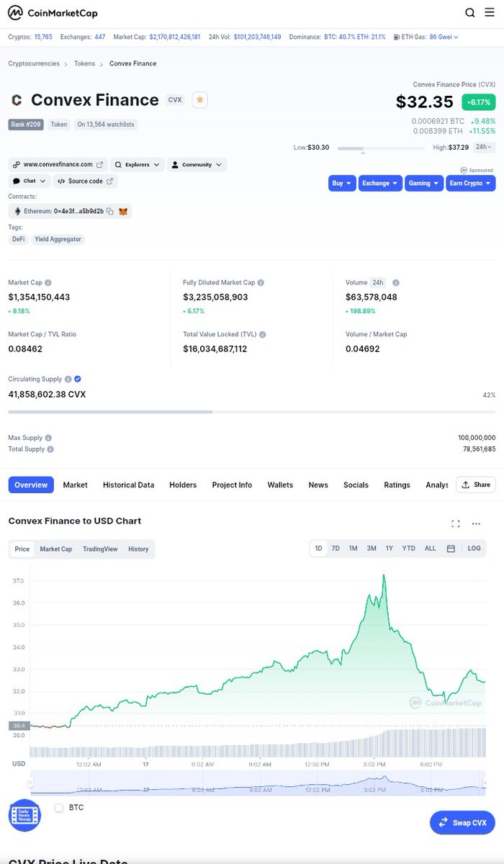
Task: Click Circulating Supply info icon
Action: pos(68,379)
